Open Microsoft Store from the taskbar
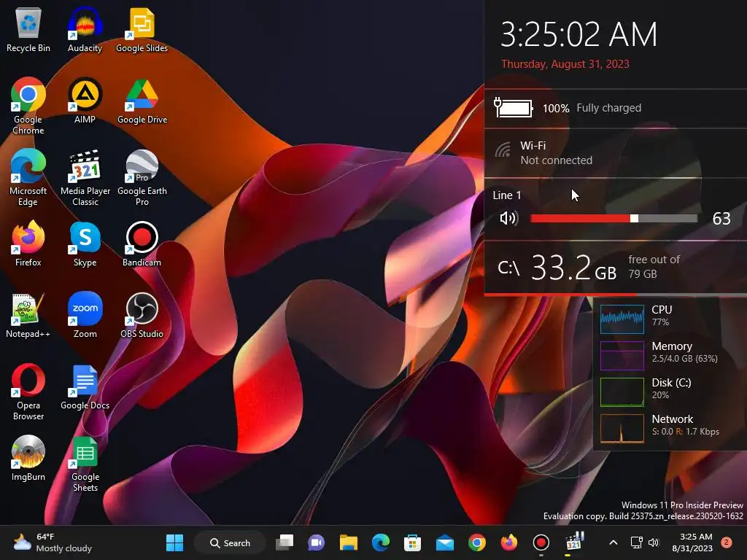Screen dimensions: 747x560 (x=412, y=542)
